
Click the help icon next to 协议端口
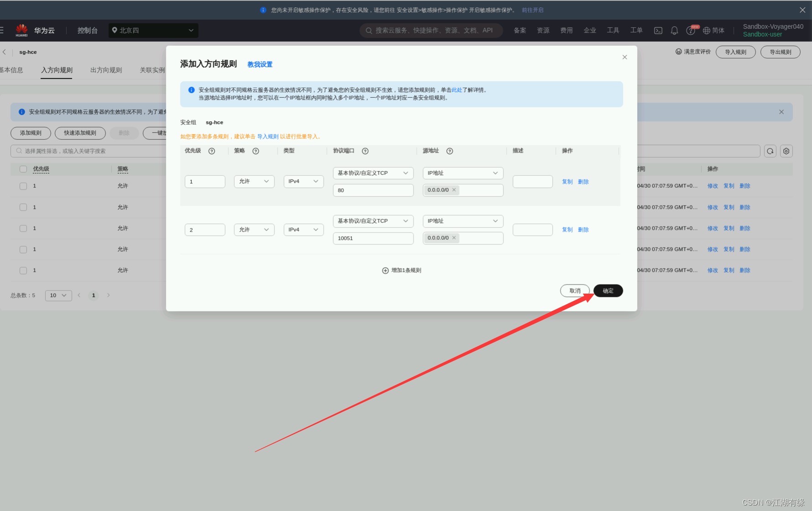365,151
